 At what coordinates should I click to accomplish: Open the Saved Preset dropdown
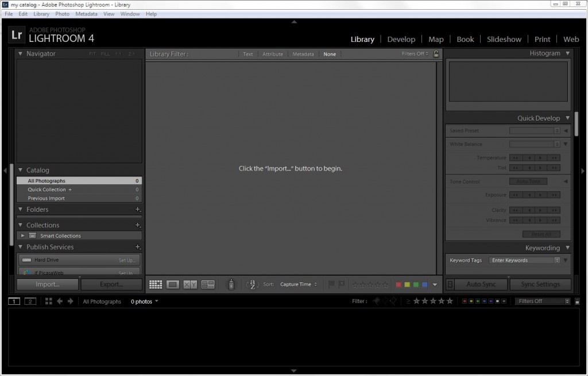coord(535,130)
